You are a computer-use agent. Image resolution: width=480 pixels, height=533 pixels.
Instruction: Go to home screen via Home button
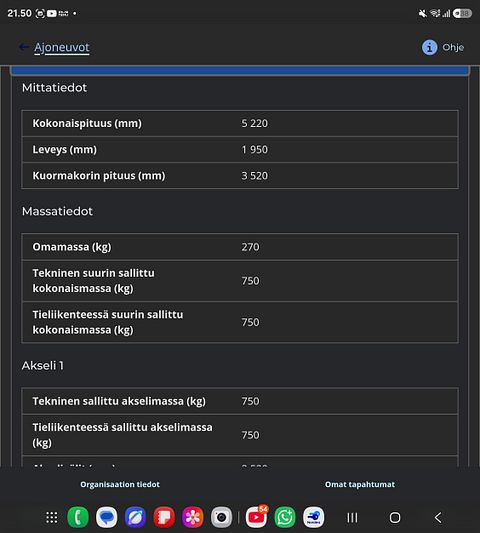pyautogui.click(x=395, y=518)
